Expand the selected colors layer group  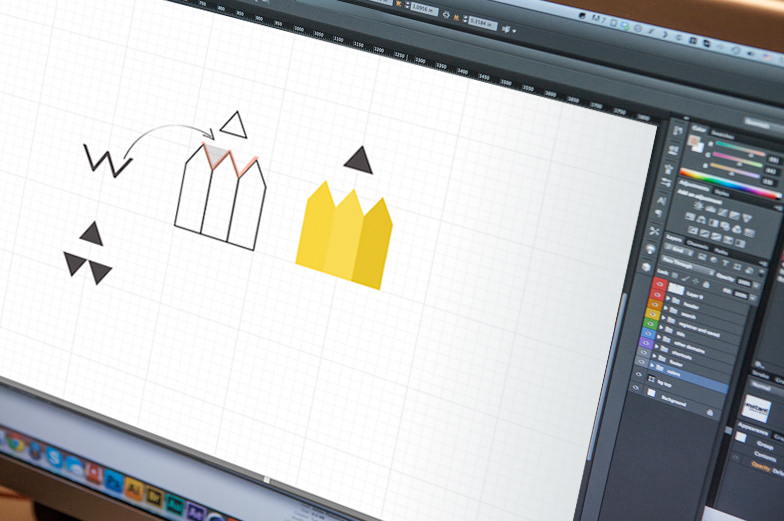(x=652, y=365)
